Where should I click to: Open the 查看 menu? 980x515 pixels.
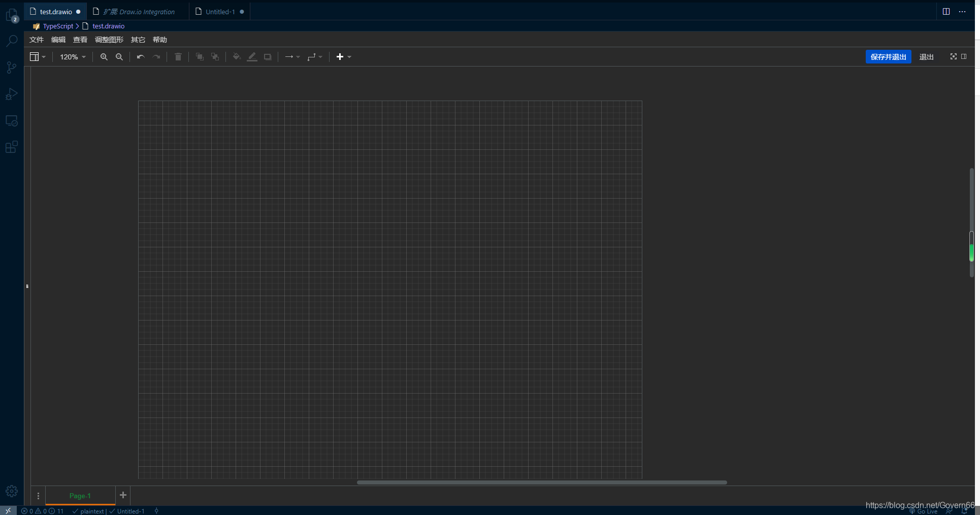(80, 40)
